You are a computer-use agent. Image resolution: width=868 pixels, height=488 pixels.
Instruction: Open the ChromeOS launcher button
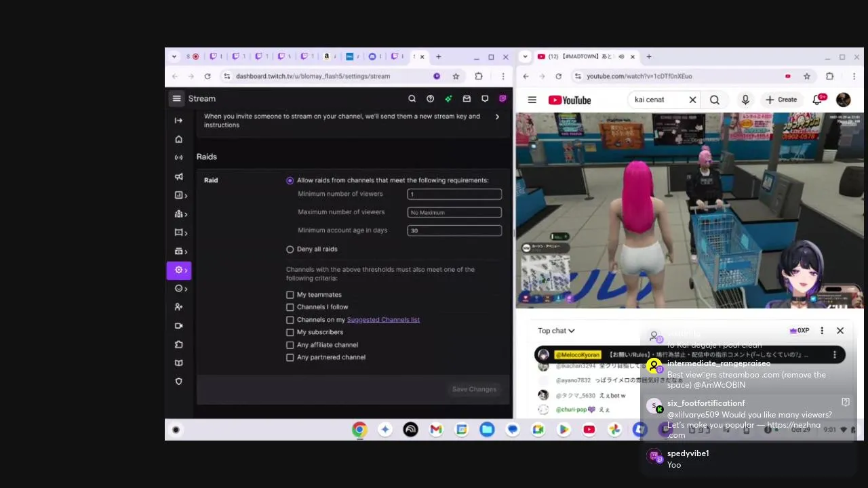tap(176, 430)
